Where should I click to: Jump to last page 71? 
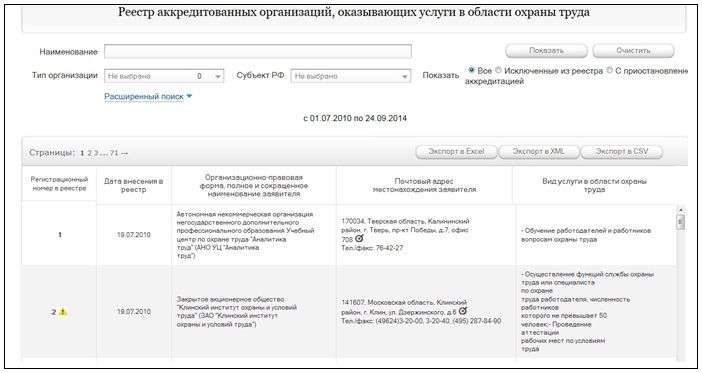point(114,153)
